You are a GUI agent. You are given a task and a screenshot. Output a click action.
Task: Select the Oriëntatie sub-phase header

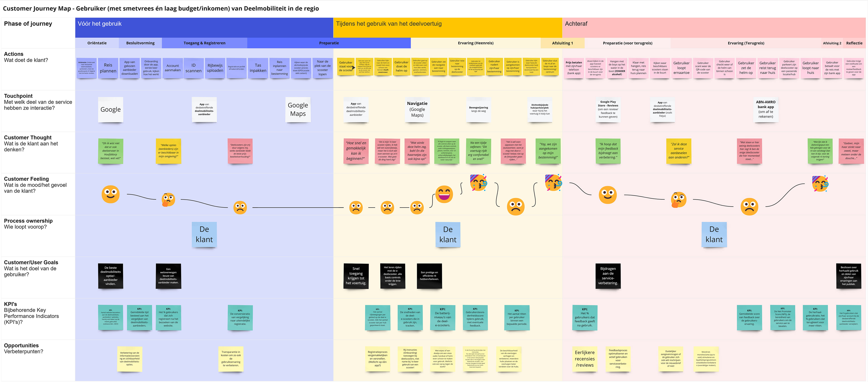point(97,43)
